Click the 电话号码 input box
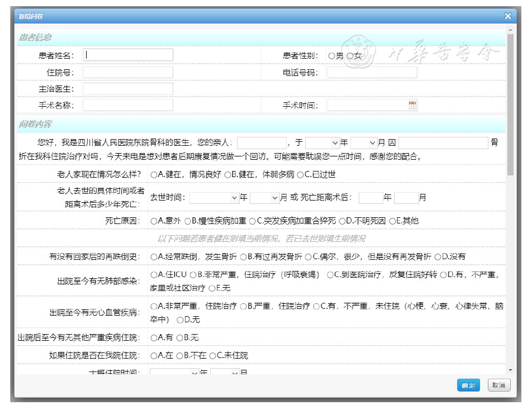The width and height of the screenshot is (532, 405). pyautogui.click(x=372, y=73)
